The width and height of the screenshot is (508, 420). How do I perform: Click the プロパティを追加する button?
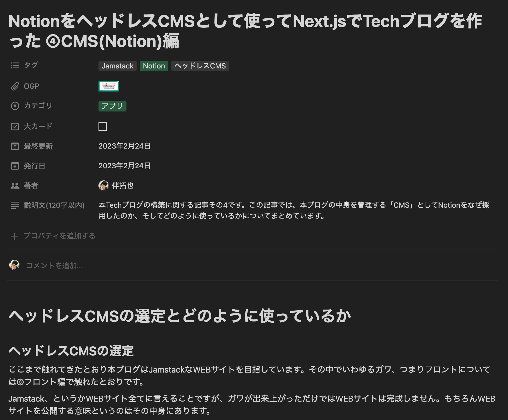click(x=59, y=236)
